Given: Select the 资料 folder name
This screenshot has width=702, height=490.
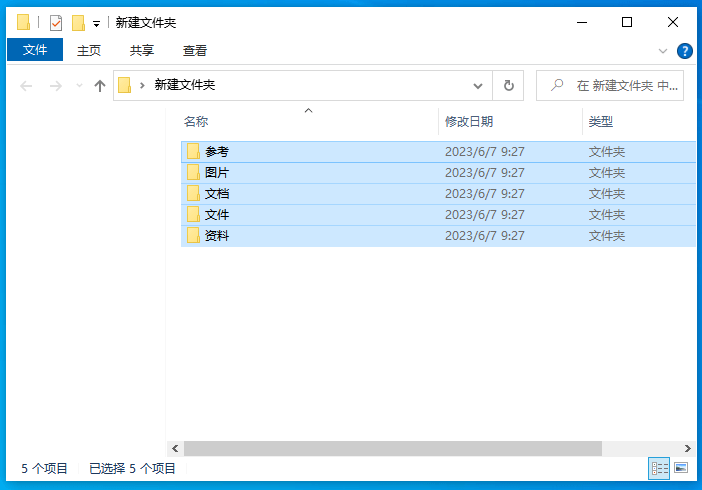Looking at the screenshot, I should (x=217, y=236).
